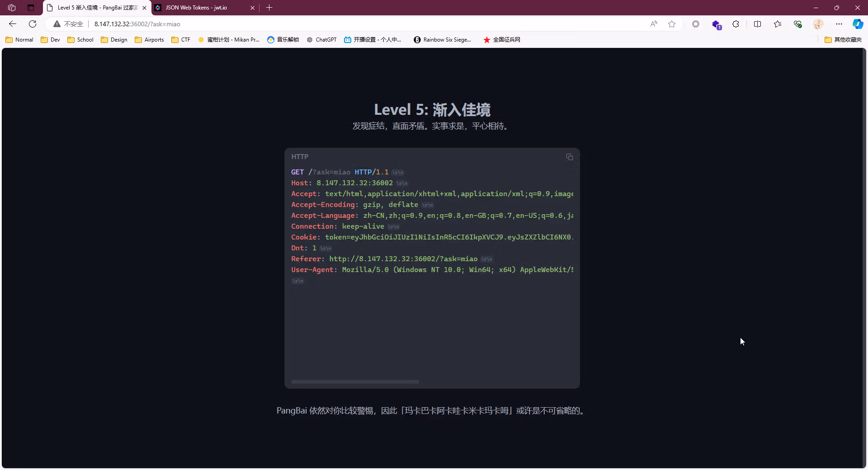Open browser Settings and more menu

[x=839, y=24]
